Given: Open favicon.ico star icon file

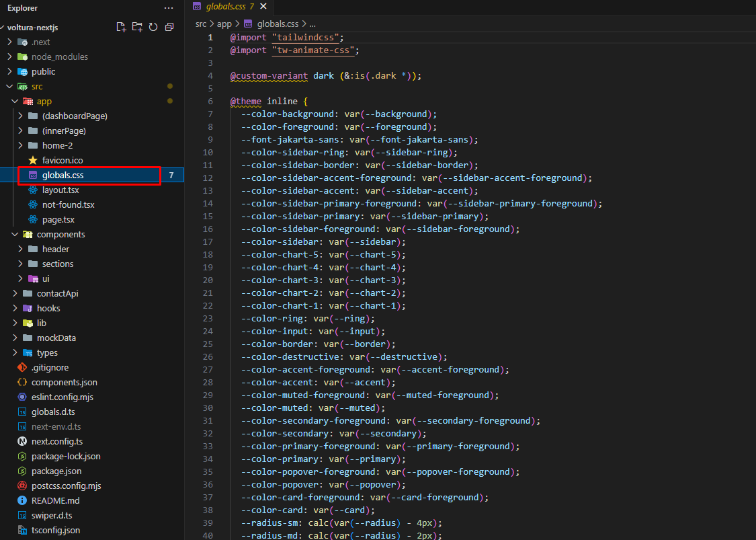Looking at the screenshot, I should [62, 160].
